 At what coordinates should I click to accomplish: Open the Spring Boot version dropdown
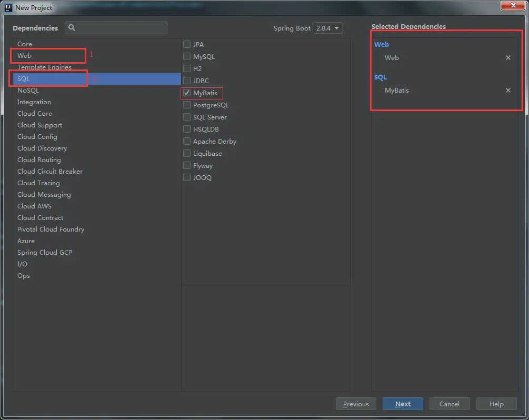327,28
